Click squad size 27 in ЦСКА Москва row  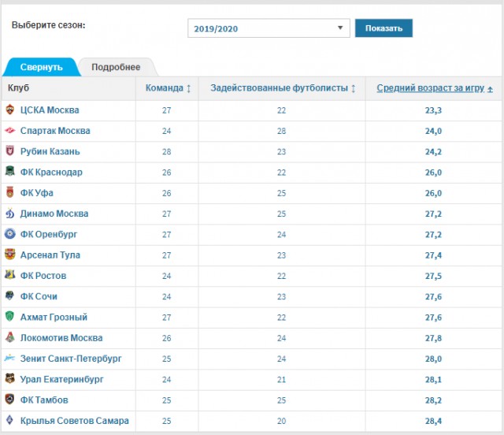click(x=166, y=110)
